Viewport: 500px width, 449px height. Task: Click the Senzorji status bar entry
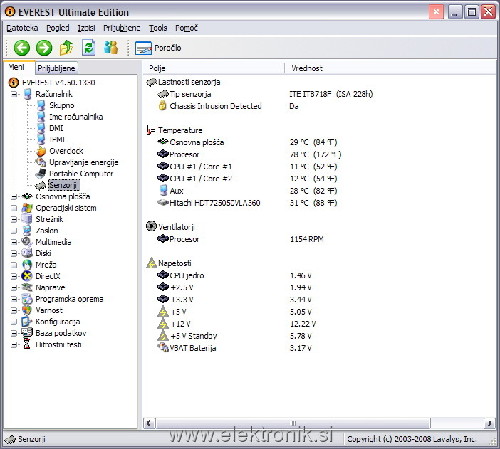pos(25,439)
